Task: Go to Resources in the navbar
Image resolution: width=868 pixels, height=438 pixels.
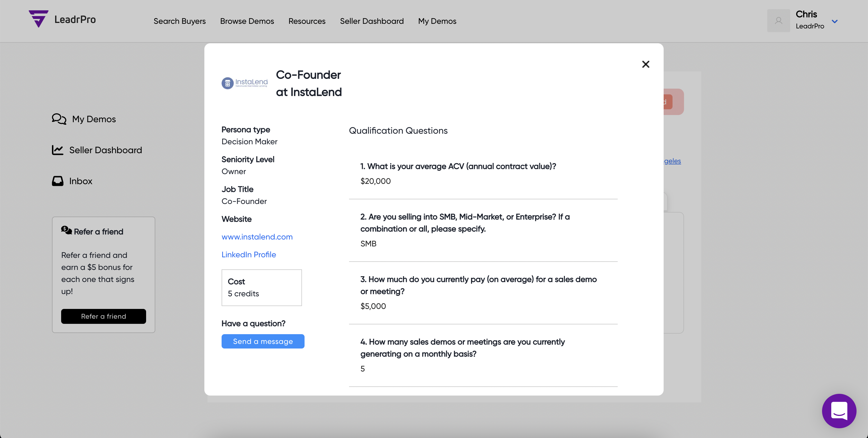Action: click(x=307, y=21)
